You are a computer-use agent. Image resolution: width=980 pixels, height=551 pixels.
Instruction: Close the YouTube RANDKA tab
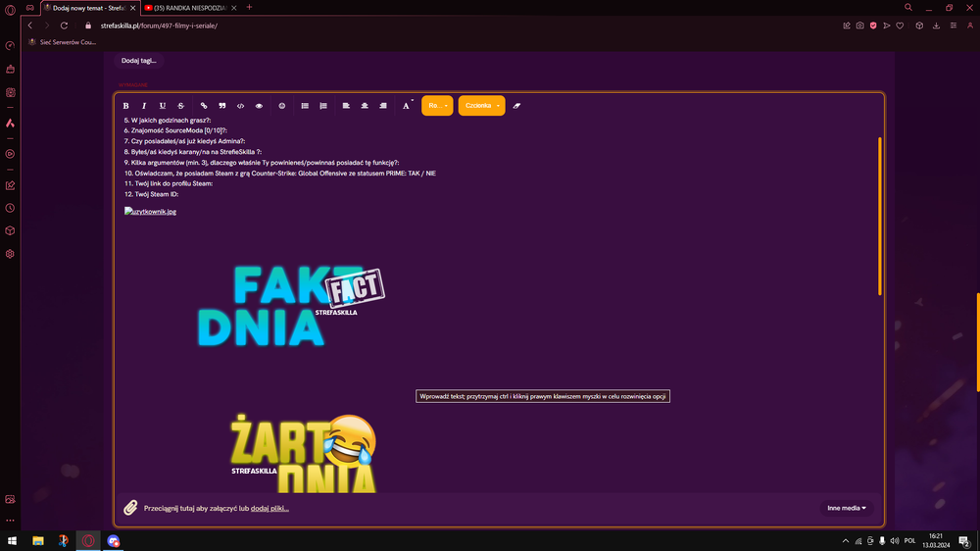234,8
